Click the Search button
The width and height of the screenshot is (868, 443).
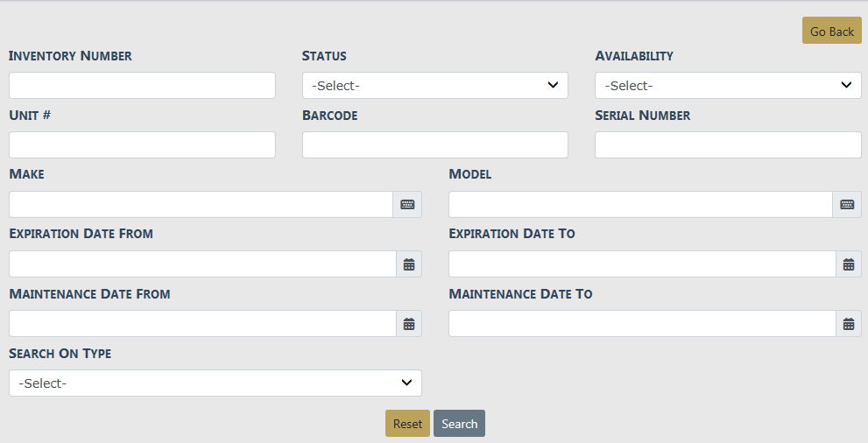pyautogui.click(x=459, y=423)
